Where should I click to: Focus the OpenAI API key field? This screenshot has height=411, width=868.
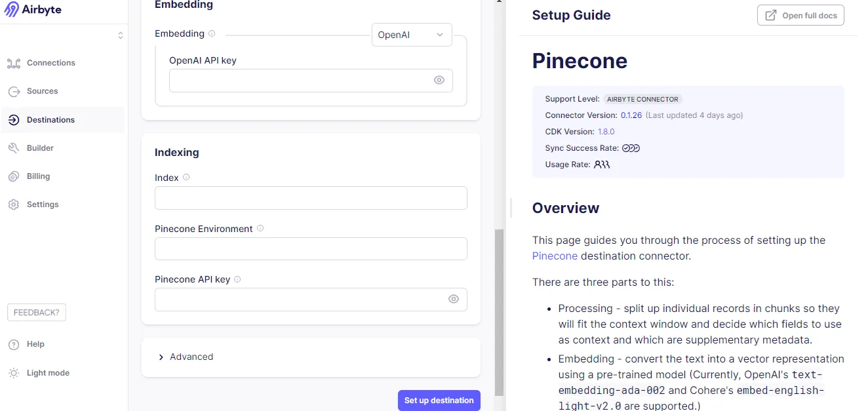pyautogui.click(x=311, y=81)
